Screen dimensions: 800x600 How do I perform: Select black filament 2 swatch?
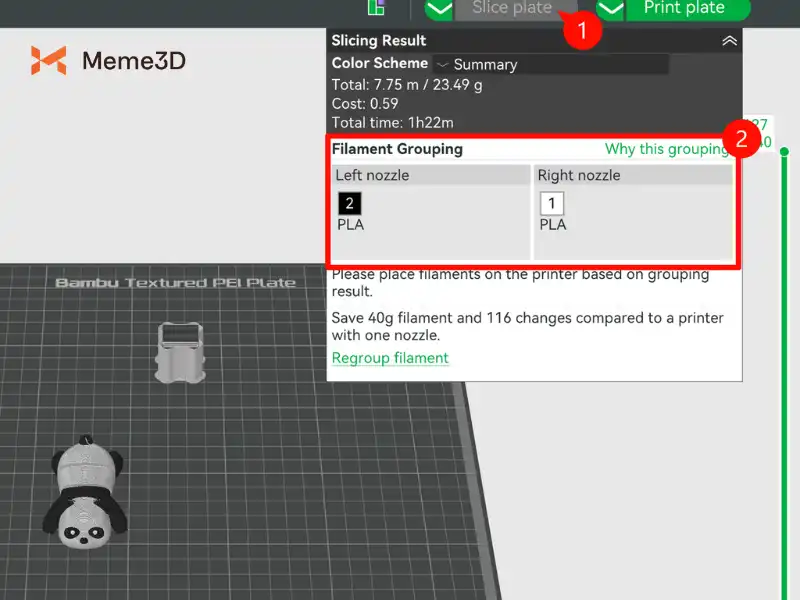[x=349, y=204]
